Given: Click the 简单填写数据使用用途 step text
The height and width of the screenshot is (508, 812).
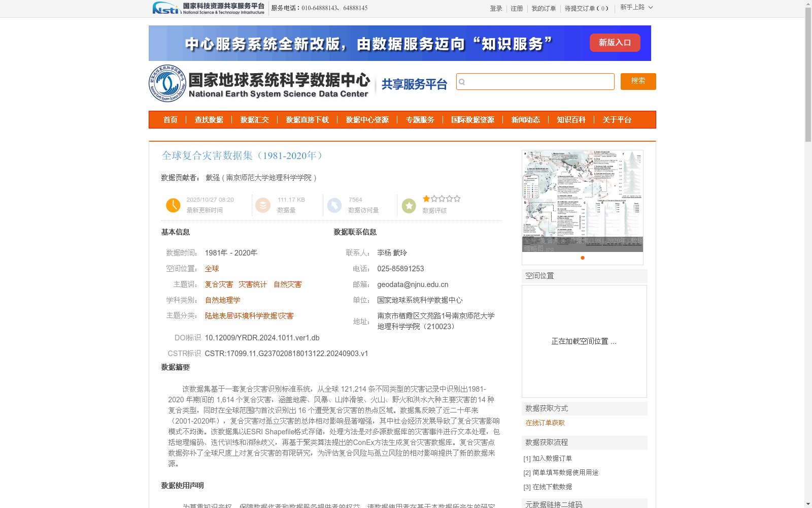Looking at the screenshot, I should click(565, 472).
